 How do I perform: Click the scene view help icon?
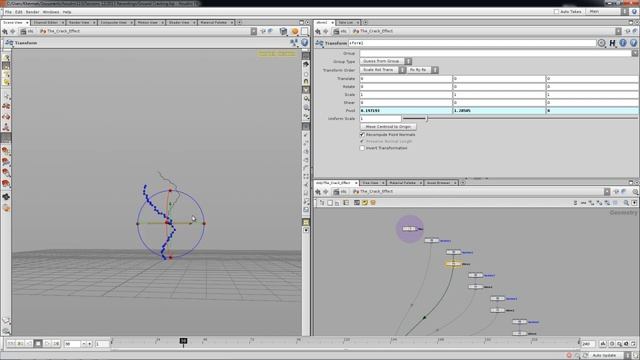[304, 42]
